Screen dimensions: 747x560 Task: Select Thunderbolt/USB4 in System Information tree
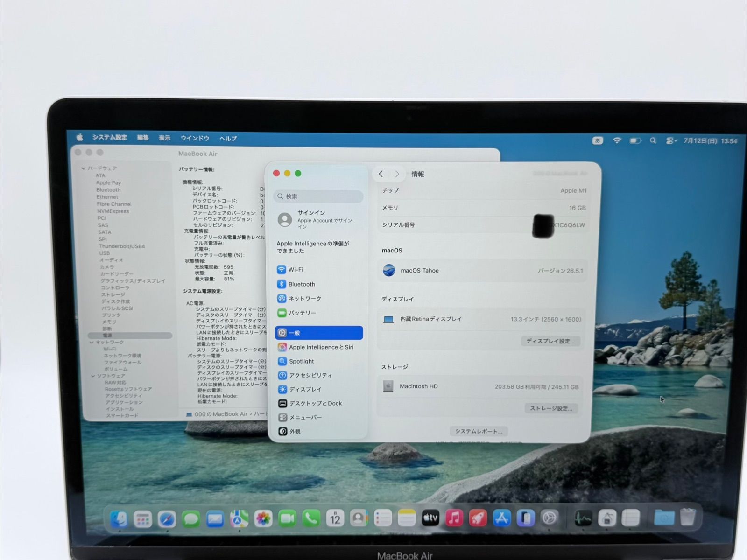122,246
